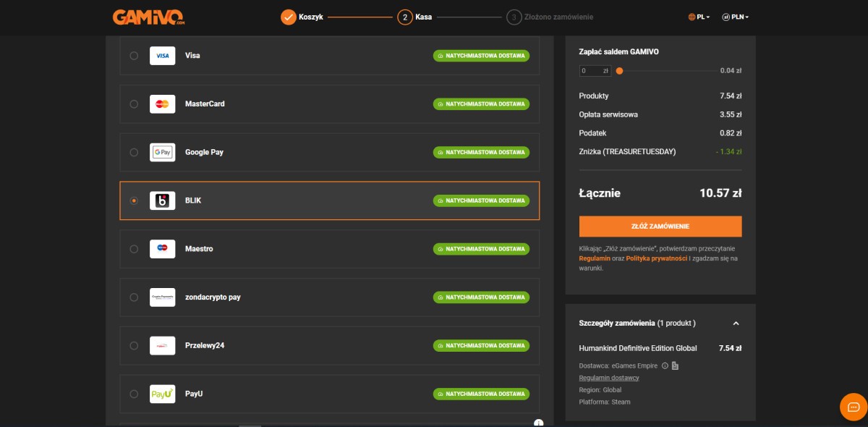Click the GAMIVO balance amount input
Image resolution: width=868 pixels, height=427 pixels.
(x=595, y=71)
